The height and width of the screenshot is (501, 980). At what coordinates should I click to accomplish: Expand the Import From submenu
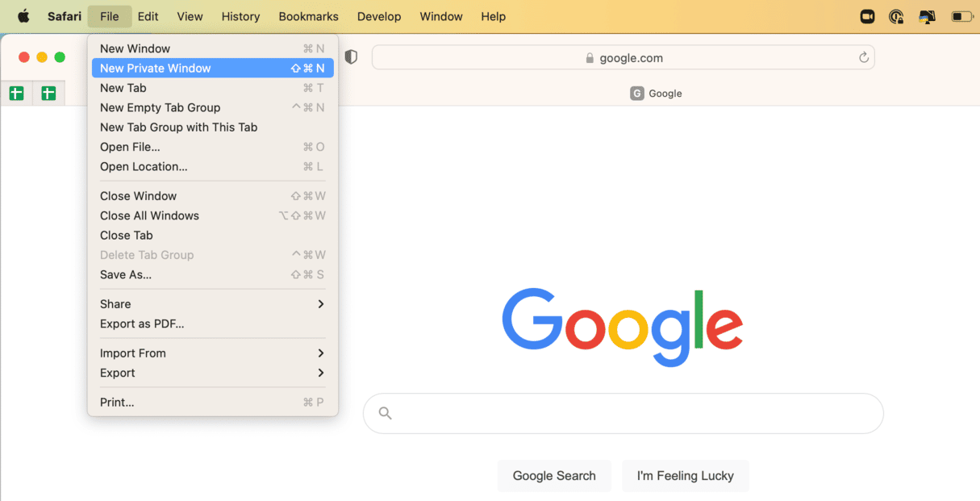[213, 353]
